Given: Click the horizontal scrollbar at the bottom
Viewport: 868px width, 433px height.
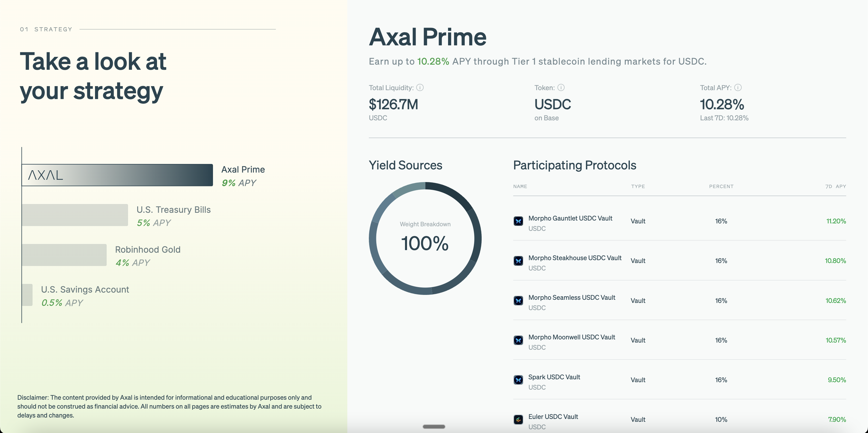Looking at the screenshot, I should tap(434, 426).
